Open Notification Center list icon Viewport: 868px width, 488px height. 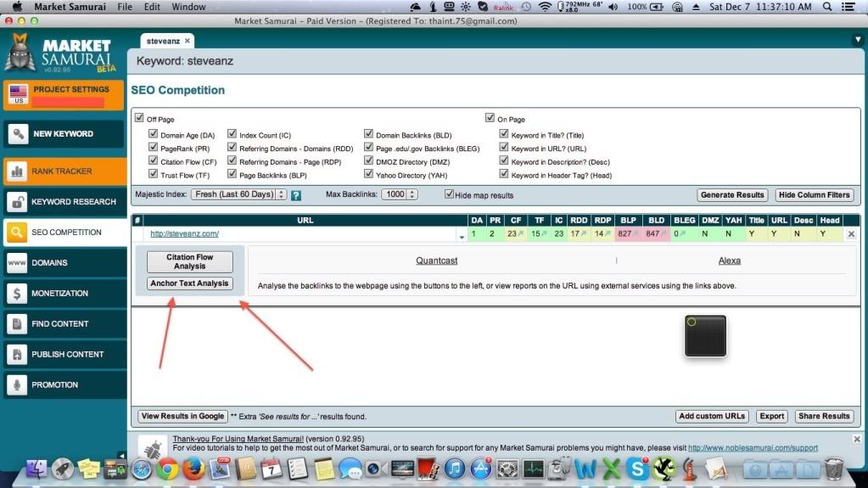click(848, 7)
